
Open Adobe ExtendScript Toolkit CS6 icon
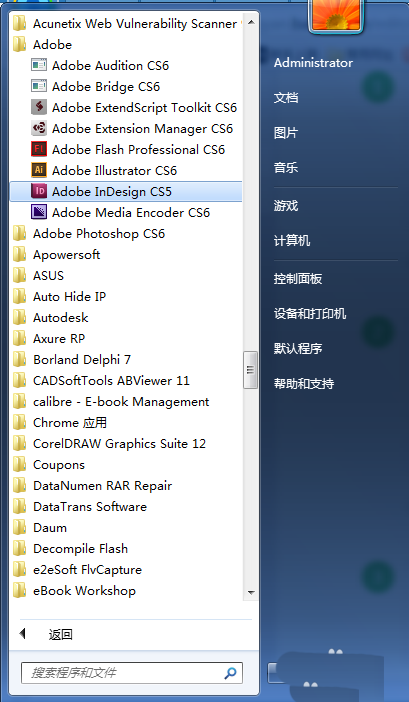39,107
